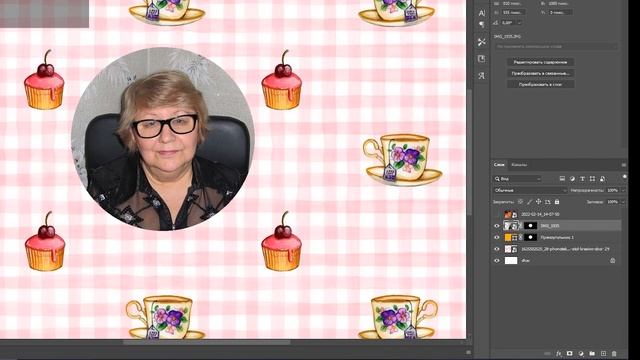Hide the Прямоугольник 1 layer
The width and height of the screenshot is (640, 360).
pyautogui.click(x=497, y=237)
